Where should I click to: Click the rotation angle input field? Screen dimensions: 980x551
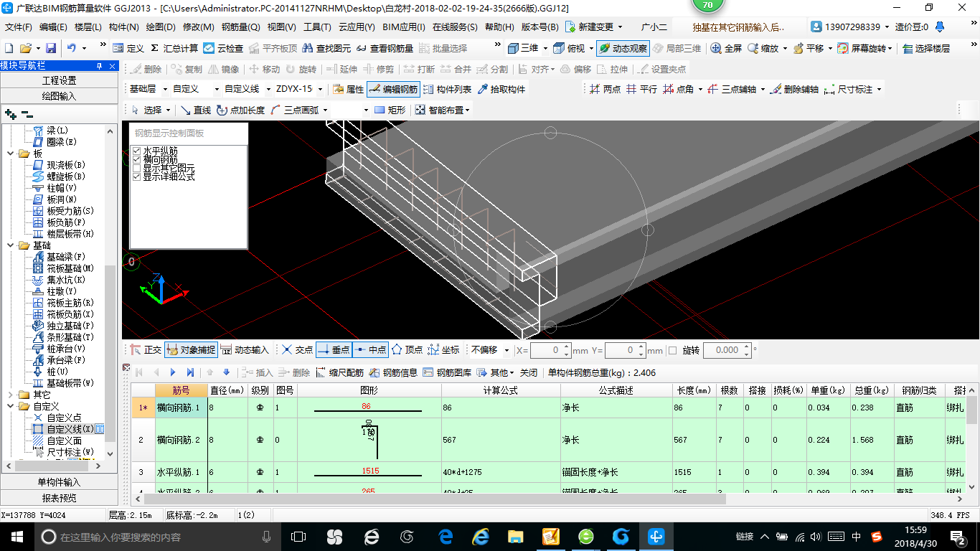(x=726, y=350)
